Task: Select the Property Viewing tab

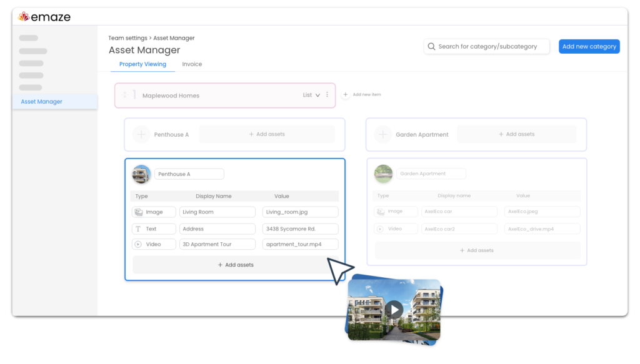Action: coord(142,64)
